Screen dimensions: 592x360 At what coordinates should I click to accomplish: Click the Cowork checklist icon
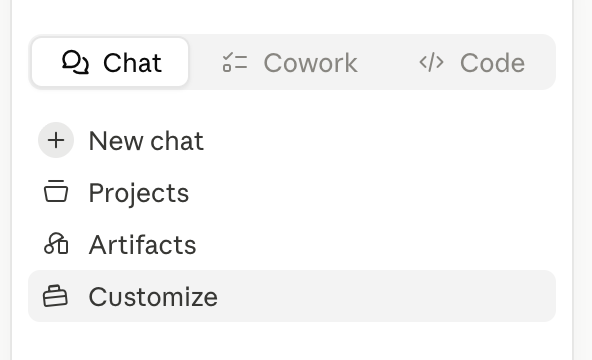(235, 62)
